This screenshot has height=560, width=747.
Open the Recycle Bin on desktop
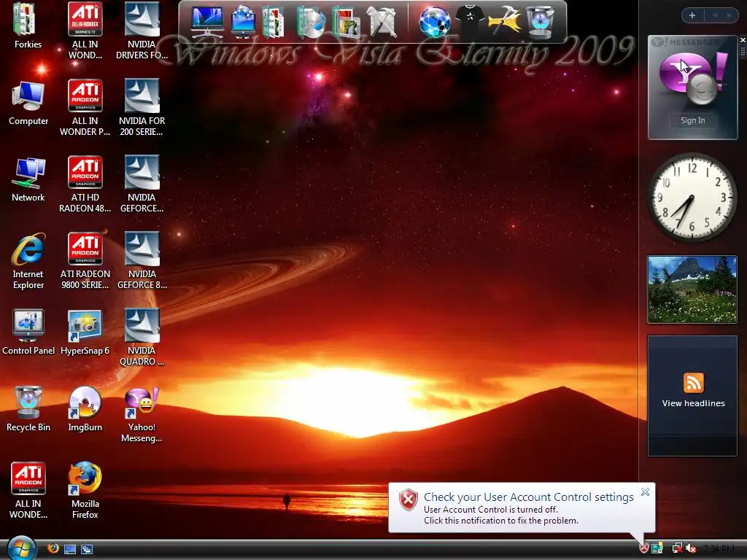tap(28, 409)
